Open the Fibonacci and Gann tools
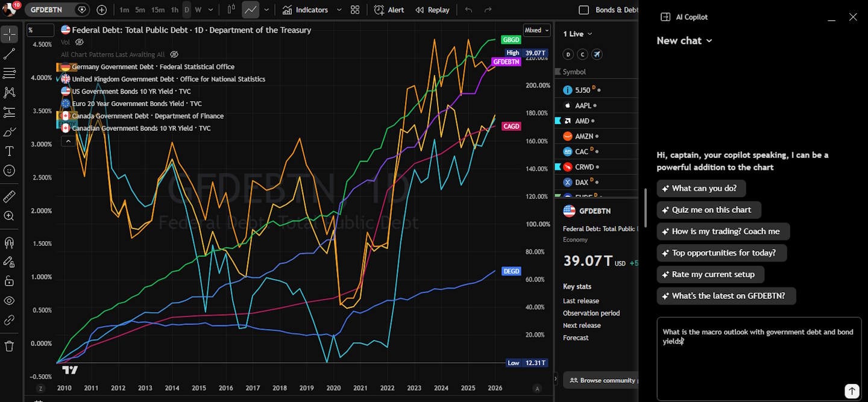The image size is (868, 402). [9, 73]
